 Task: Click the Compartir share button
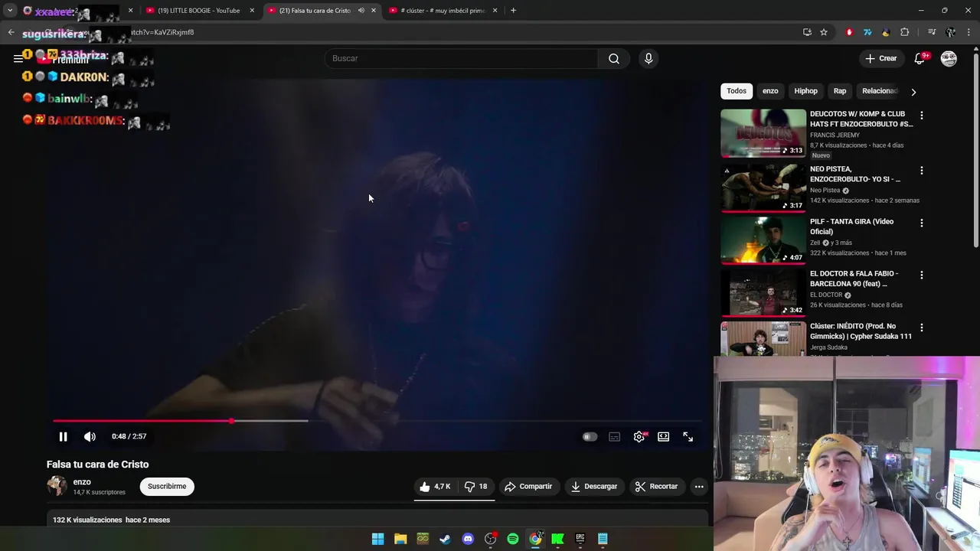click(x=528, y=487)
